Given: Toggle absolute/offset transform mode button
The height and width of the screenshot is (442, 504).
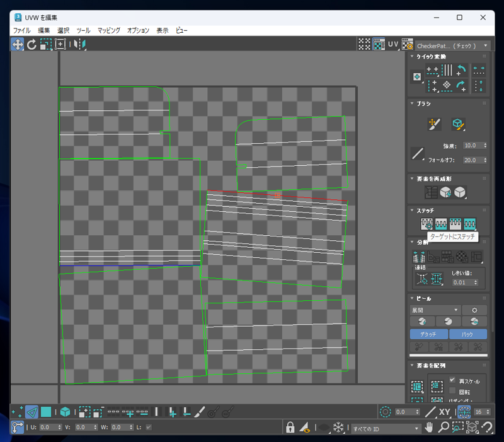Looking at the screenshot, I should 18,427.
